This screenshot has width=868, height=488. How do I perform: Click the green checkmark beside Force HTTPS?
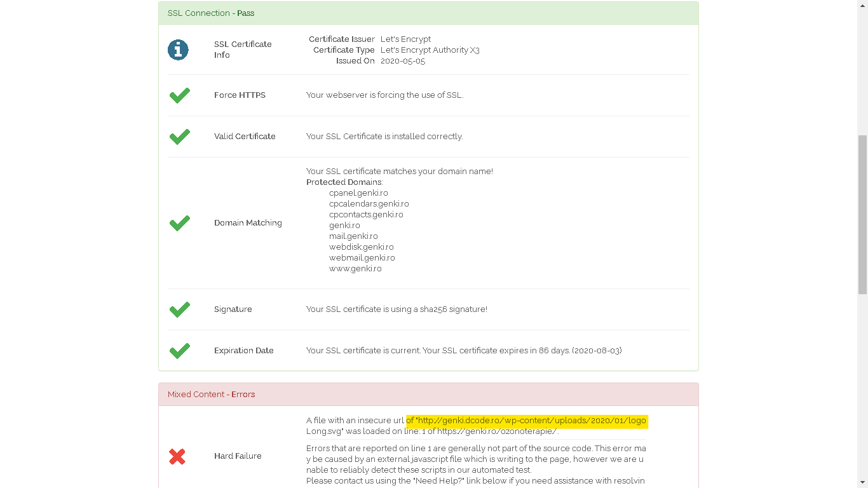(180, 95)
